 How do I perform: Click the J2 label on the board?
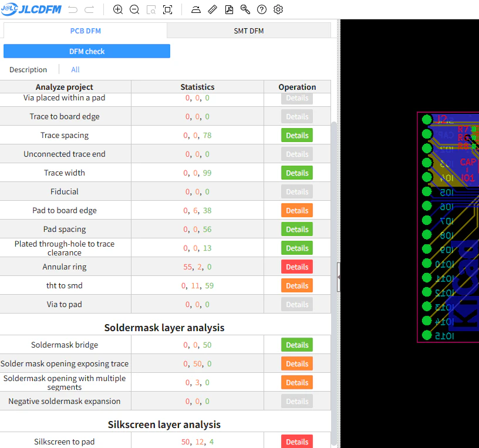click(442, 119)
